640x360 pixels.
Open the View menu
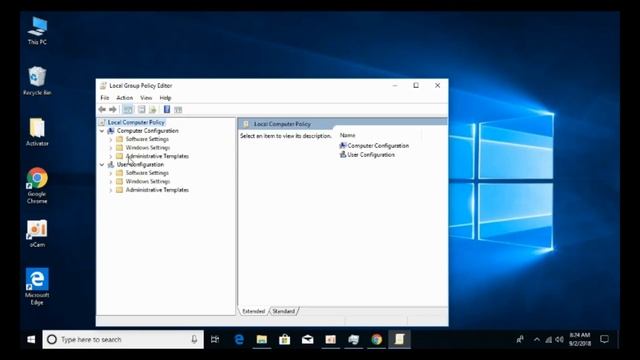pos(146,98)
